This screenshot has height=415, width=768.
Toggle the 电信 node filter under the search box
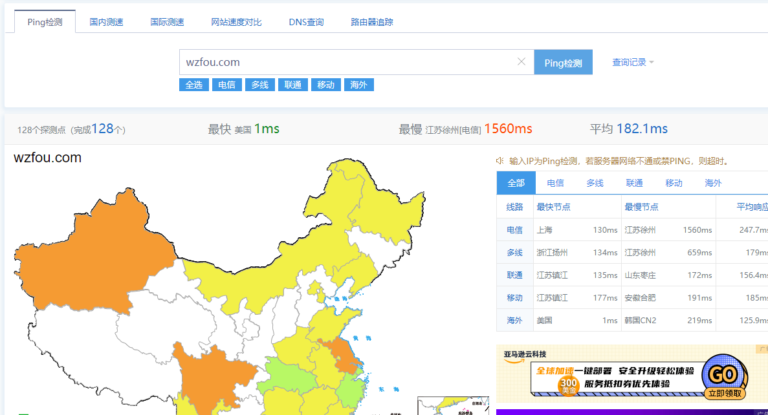pyautogui.click(x=226, y=85)
